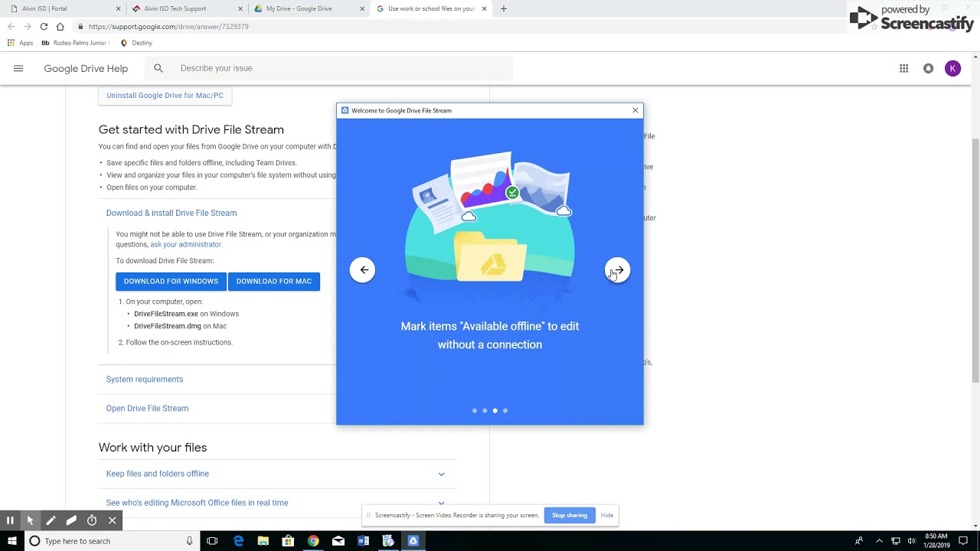The width and height of the screenshot is (980, 551).
Task: Go to Chrome home page
Action: click(60, 26)
